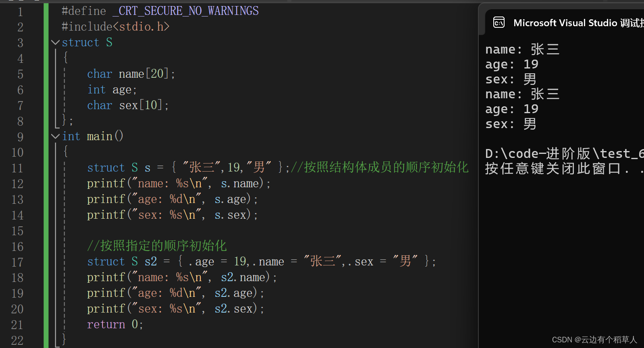
Task: Click the 'struct S s2' designated initializer line
Action: pyautogui.click(x=262, y=261)
